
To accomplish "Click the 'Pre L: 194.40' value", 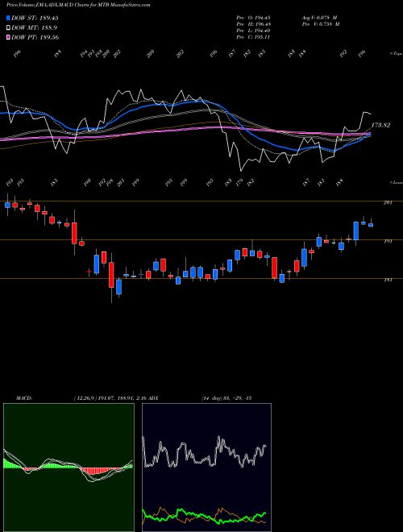I will pos(253,31).
